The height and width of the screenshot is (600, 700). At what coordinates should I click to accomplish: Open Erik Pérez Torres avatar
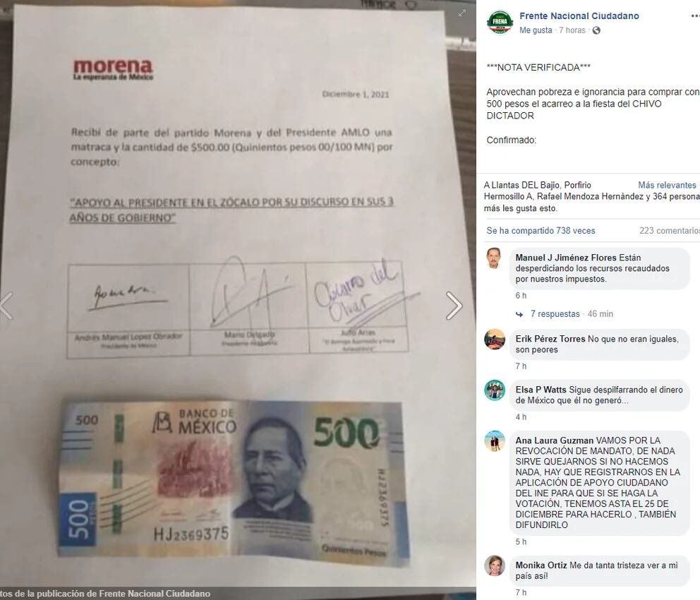[x=494, y=340]
